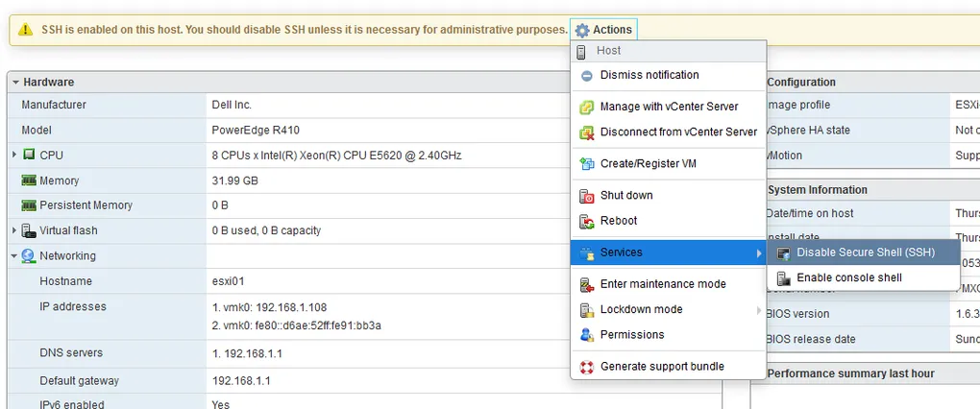Click the Disable Secure Shell terminal icon
The height and width of the screenshot is (409, 980).
pos(784,253)
